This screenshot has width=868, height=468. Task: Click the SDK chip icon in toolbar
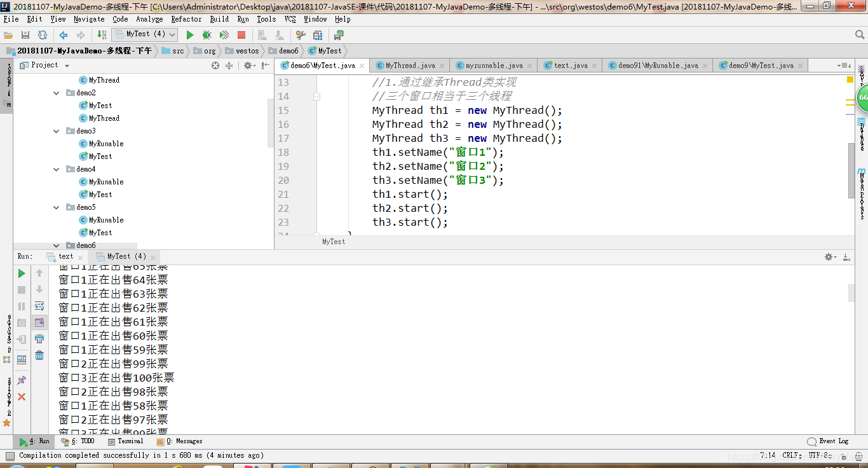[x=339, y=35]
